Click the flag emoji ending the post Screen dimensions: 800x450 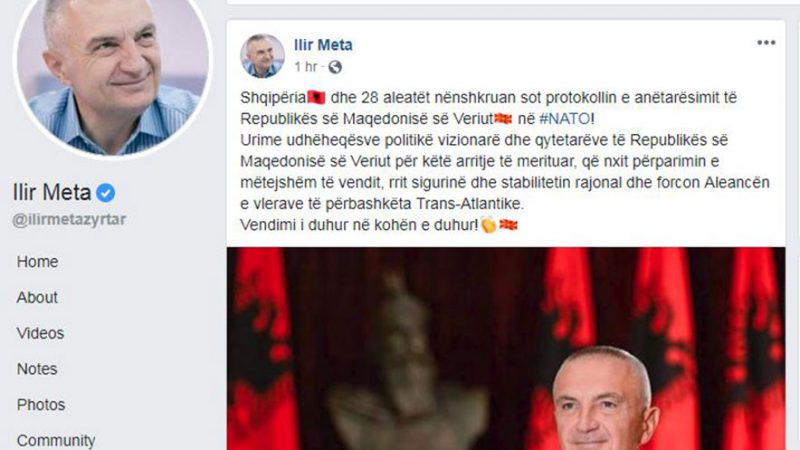pyautogui.click(x=508, y=224)
